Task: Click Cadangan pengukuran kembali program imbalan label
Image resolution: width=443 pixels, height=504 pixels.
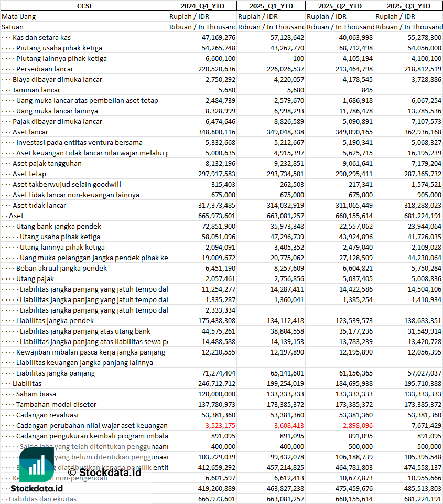Action: point(92,436)
